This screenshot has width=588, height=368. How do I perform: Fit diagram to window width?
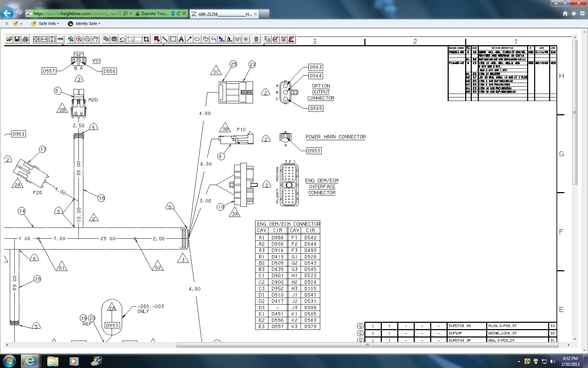(43, 39)
